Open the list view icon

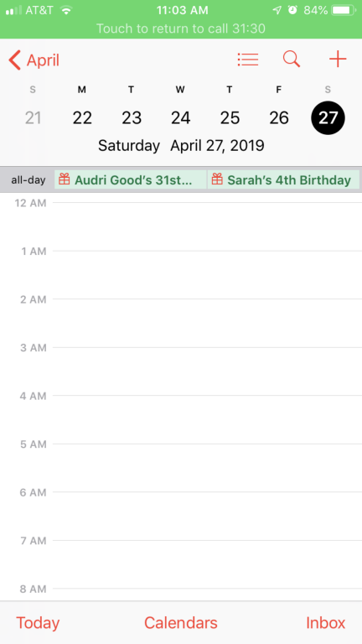click(248, 60)
